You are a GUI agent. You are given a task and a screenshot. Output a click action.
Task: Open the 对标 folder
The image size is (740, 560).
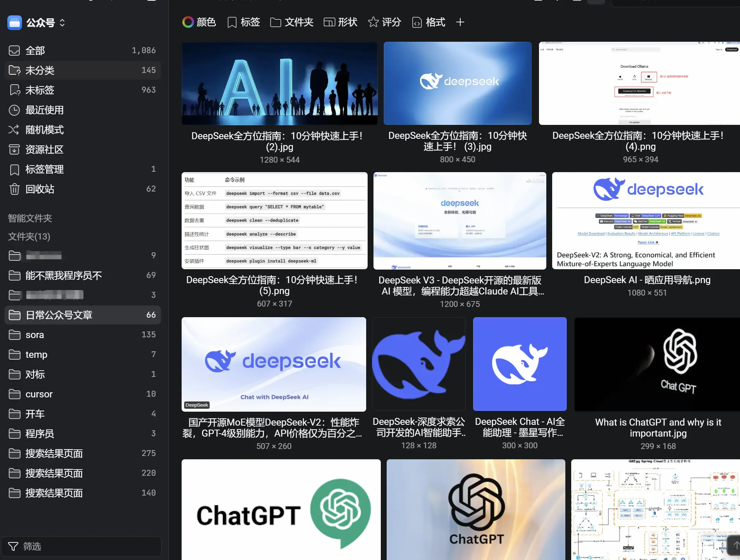82,374
